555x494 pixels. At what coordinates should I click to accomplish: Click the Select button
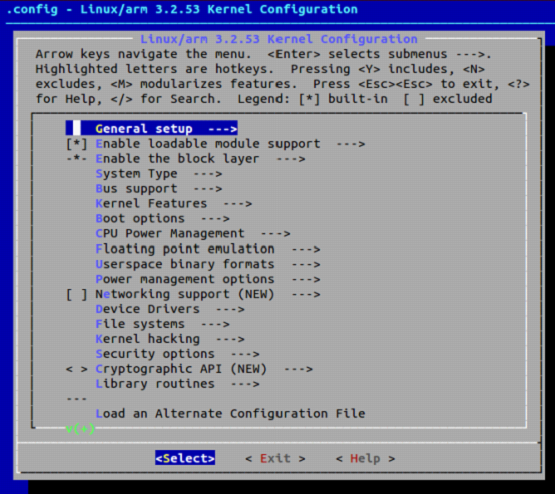coord(185,458)
